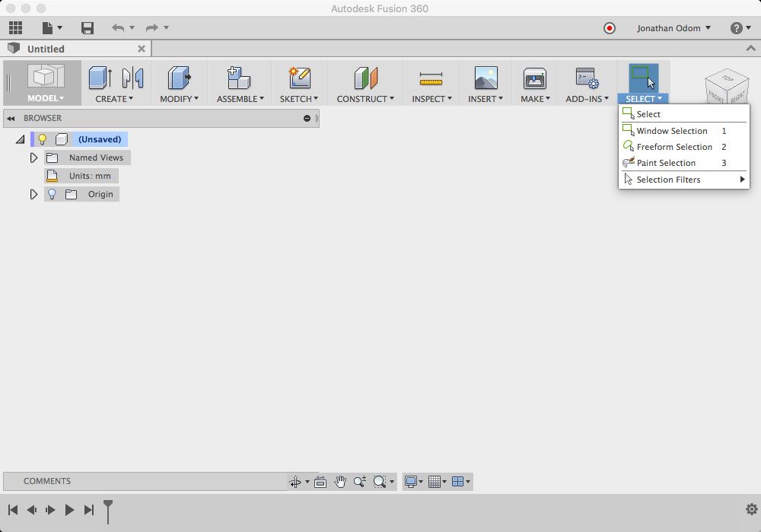Jump to timeline beginning
The image size is (761, 532).
[13, 510]
